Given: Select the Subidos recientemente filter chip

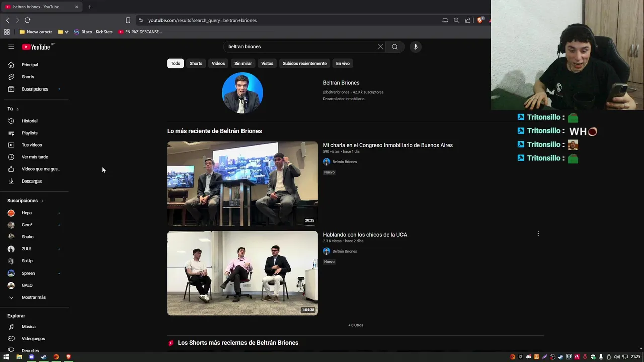Looking at the screenshot, I should pyautogui.click(x=304, y=63).
